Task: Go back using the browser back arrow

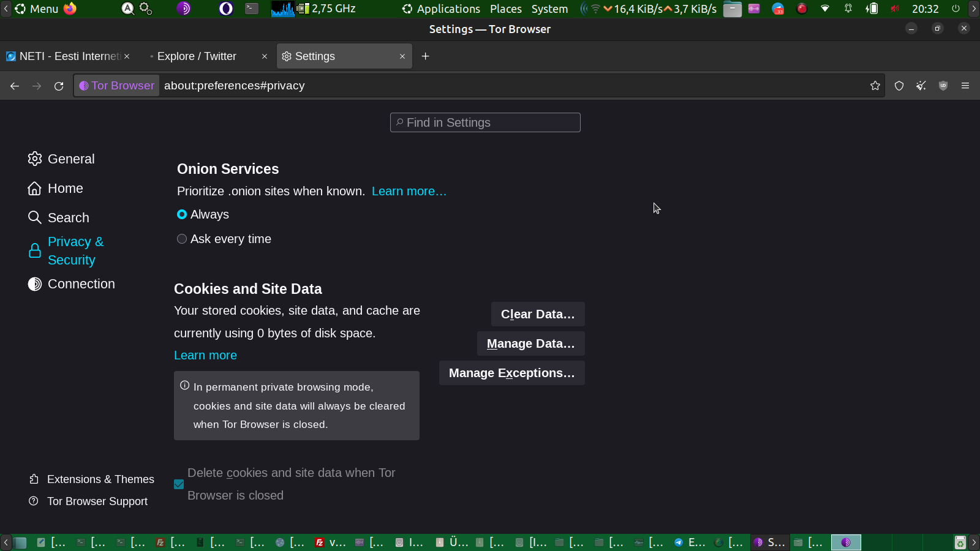Action: click(15, 86)
